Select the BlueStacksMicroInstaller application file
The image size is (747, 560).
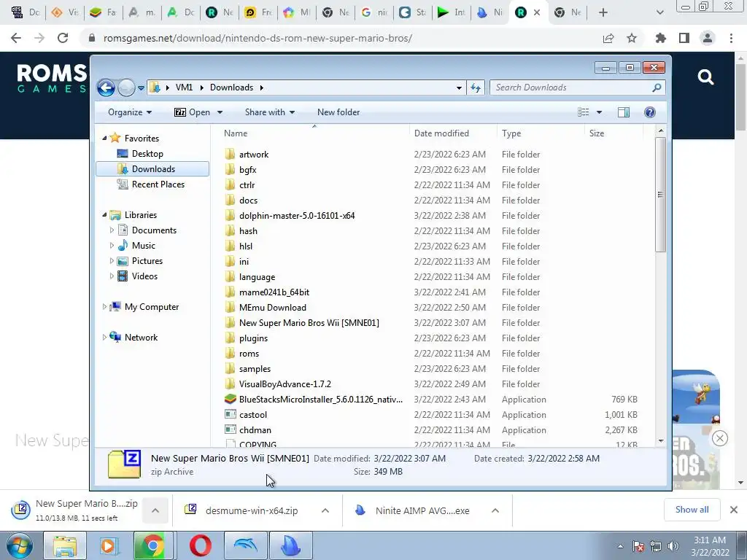(321, 400)
